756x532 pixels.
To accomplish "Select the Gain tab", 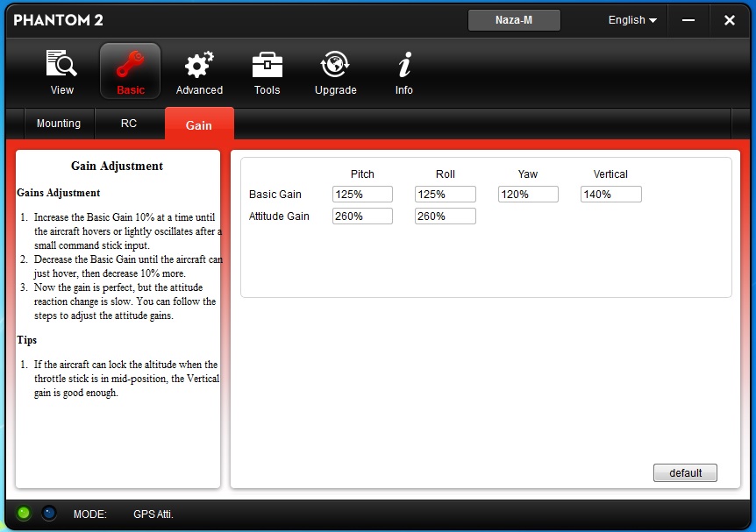I will [199, 124].
